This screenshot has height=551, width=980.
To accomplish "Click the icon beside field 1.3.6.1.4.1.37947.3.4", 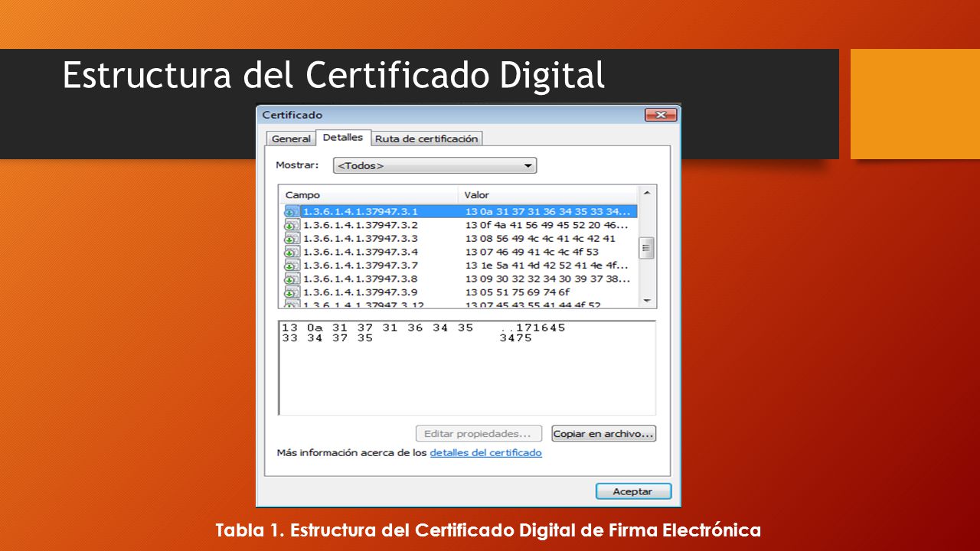I will point(291,252).
